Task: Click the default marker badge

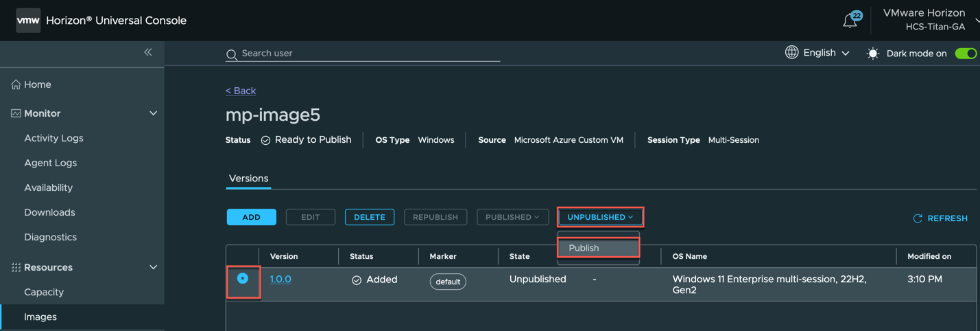Action: pos(448,282)
